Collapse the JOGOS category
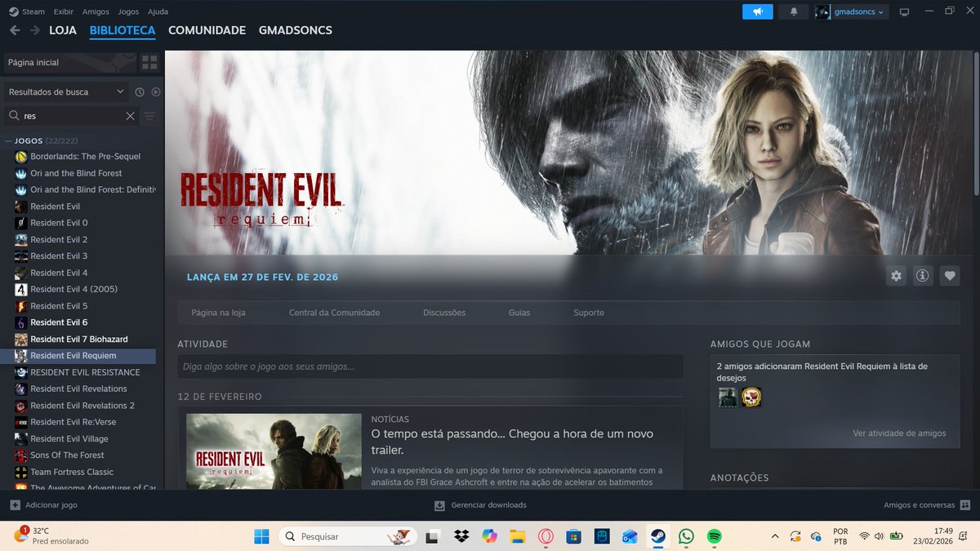980x551 pixels. 9,140
